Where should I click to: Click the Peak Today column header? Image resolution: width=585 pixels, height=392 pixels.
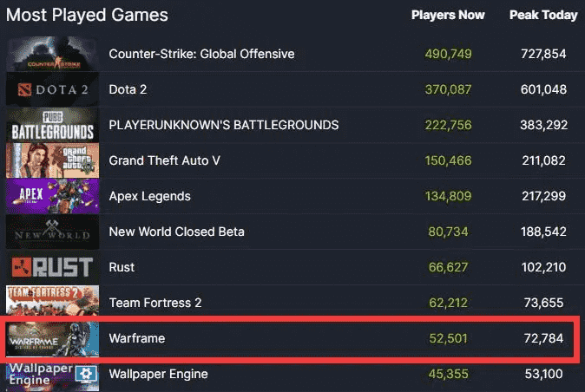543,15
